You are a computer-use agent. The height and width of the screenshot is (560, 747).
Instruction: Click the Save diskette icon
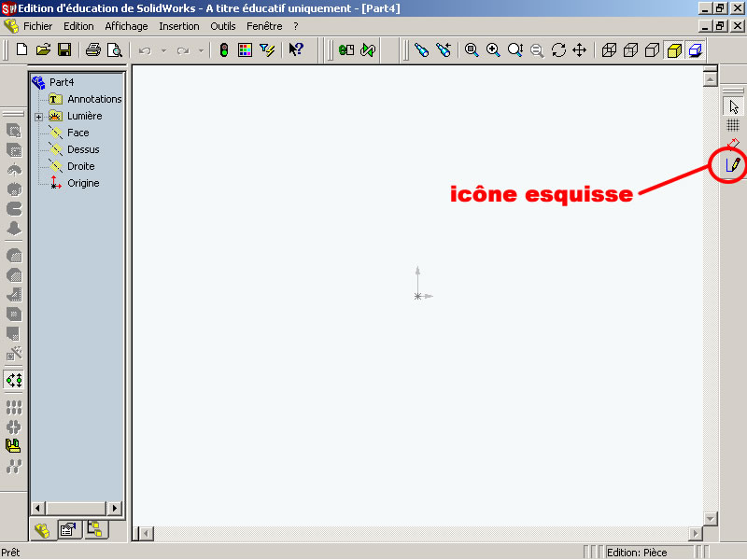click(x=64, y=49)
